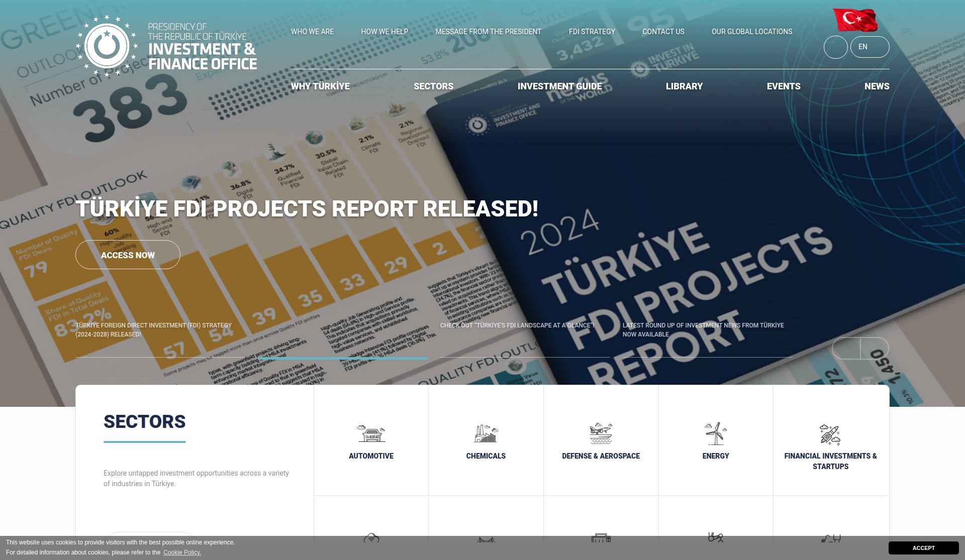This screenshot has height=560, width=965.
Task: Open the Why Türkiye menu
Action: click(320, 86)
